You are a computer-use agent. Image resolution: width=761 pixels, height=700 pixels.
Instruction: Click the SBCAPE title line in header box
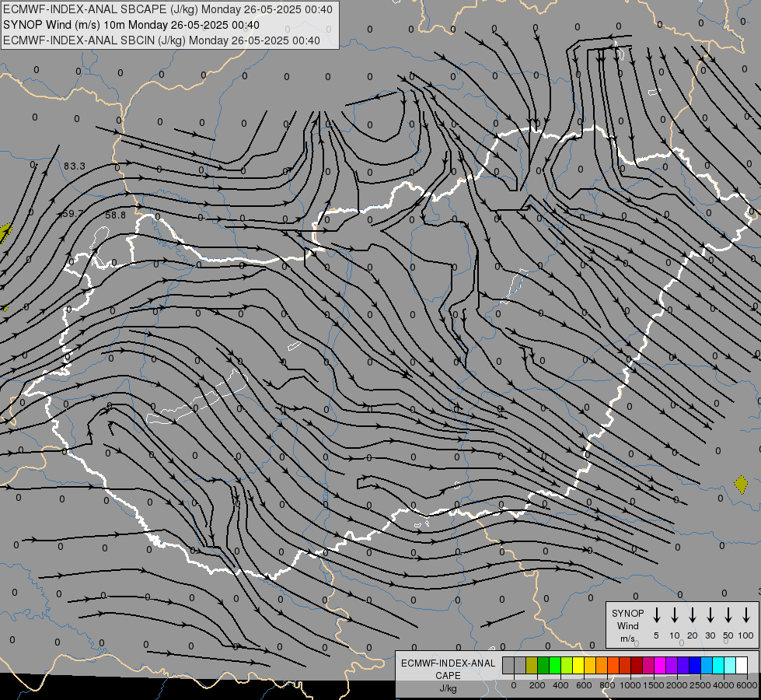pos(168,9)
